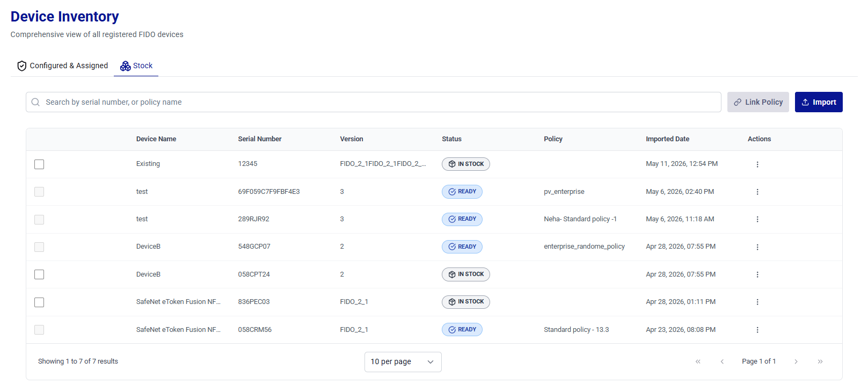Click the Version column header

[352, 139]
